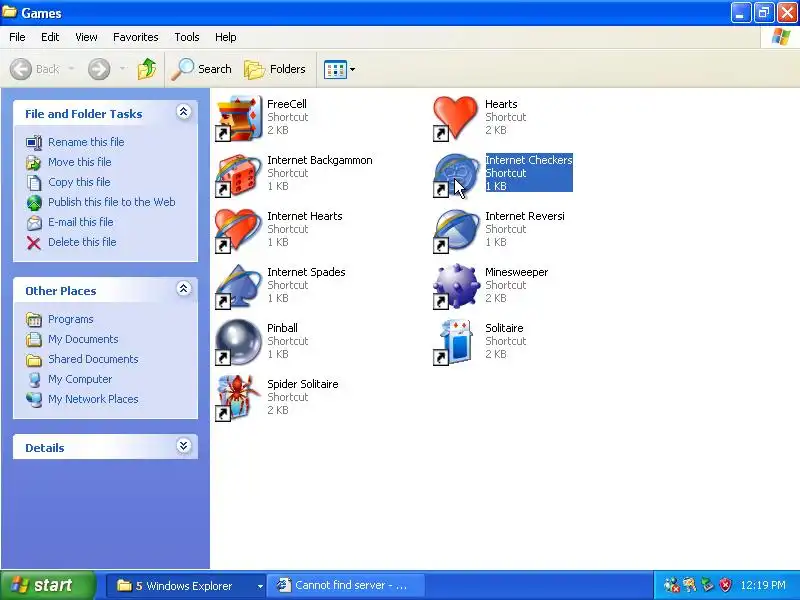
Task: Select the Hearts shortcut icon
Action: pos(456,118)
